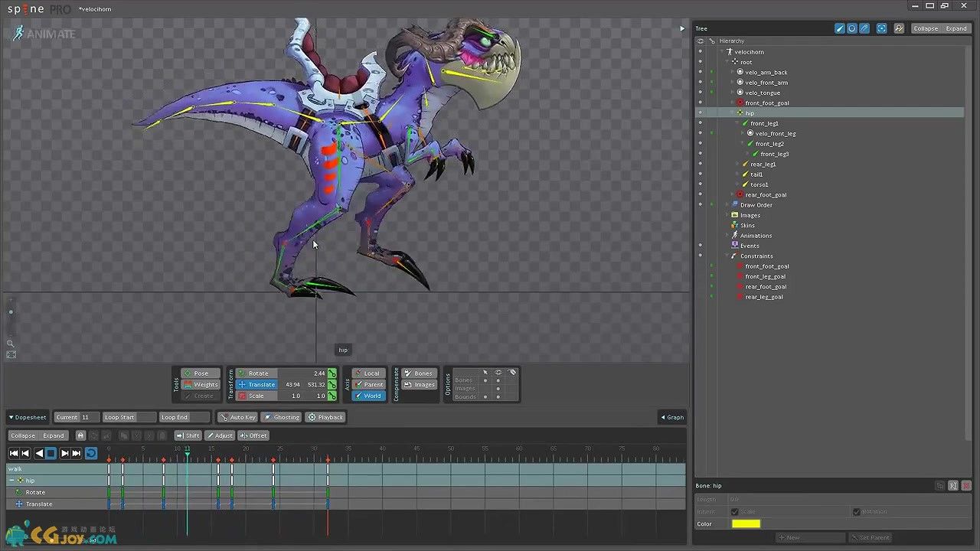Select the Pose tool
The width and height of the screenshot is (980, 551).
201,373
